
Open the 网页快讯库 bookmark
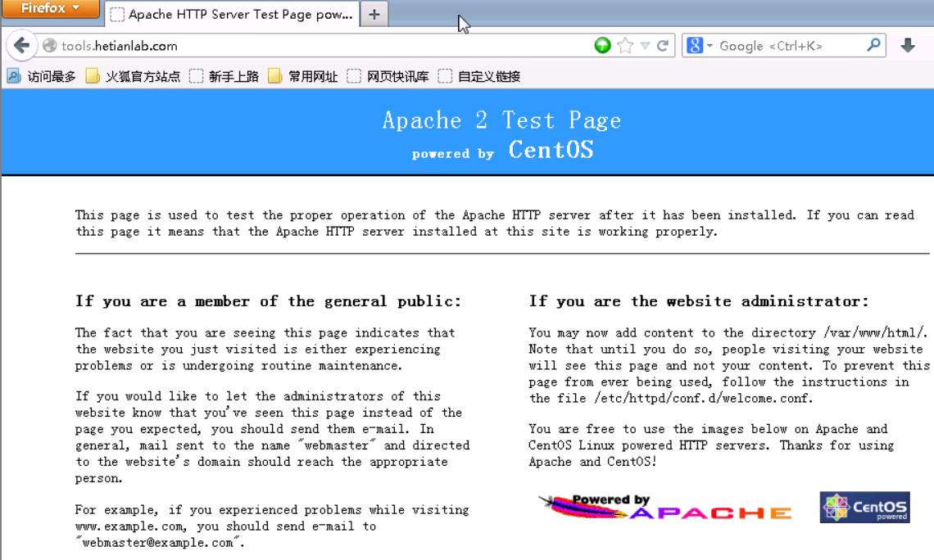388,76
